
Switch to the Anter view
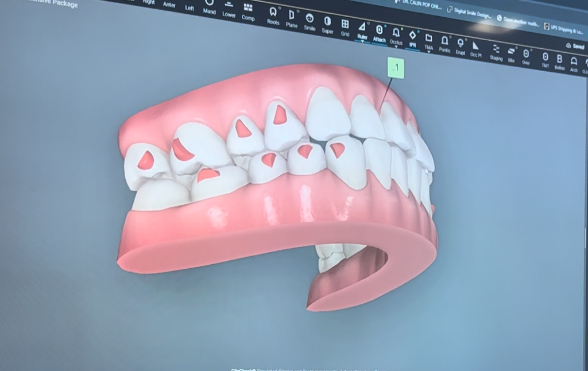169,4
